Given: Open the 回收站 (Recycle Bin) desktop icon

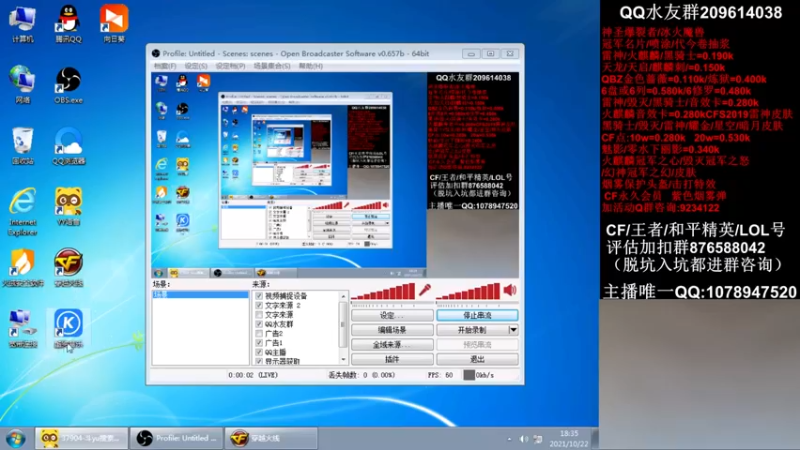Looking at the screenshot, I should (22, 146).
